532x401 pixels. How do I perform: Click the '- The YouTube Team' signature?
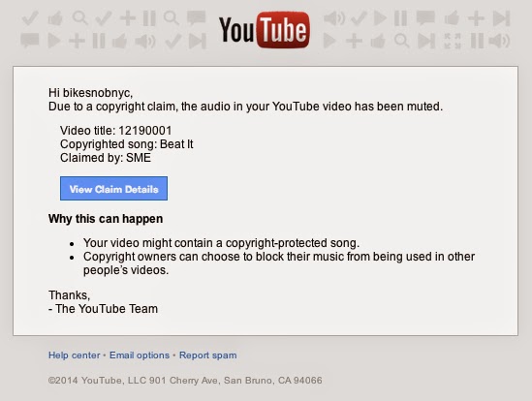103,309
